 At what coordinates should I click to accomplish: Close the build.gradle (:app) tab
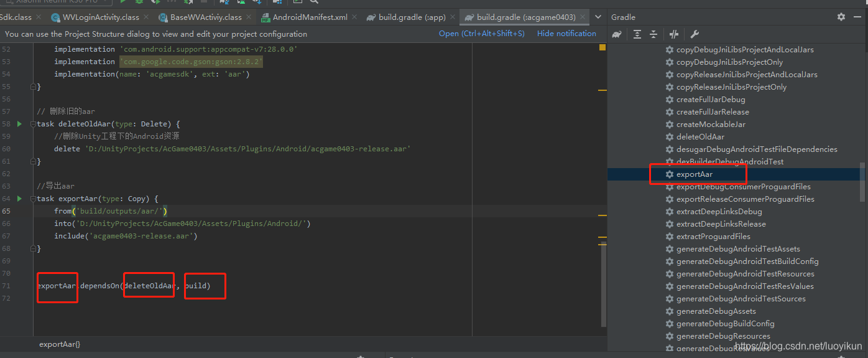453,17
